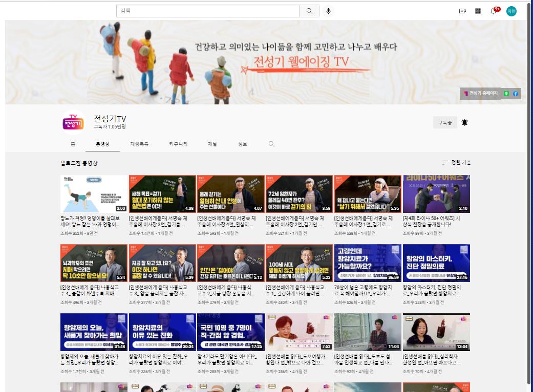Open title '암 4기라도 말기암은 아니다?'
The image size is (533, 392).
[x=227, y=359]
